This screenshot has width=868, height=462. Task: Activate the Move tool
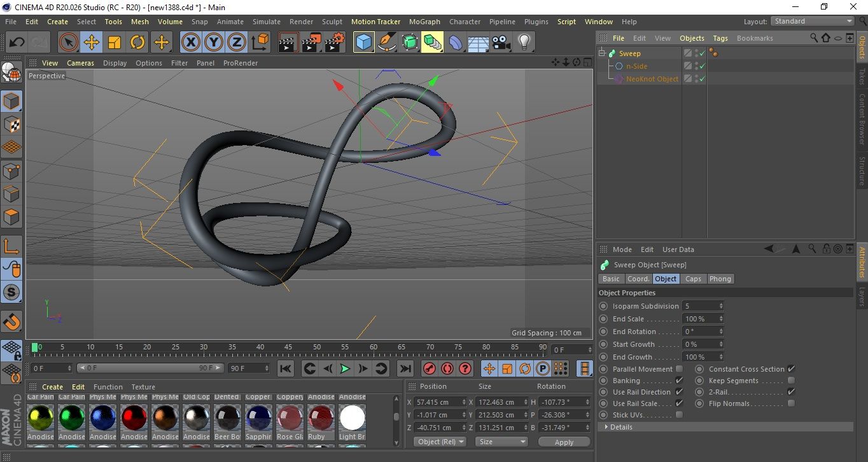(92, 43)
